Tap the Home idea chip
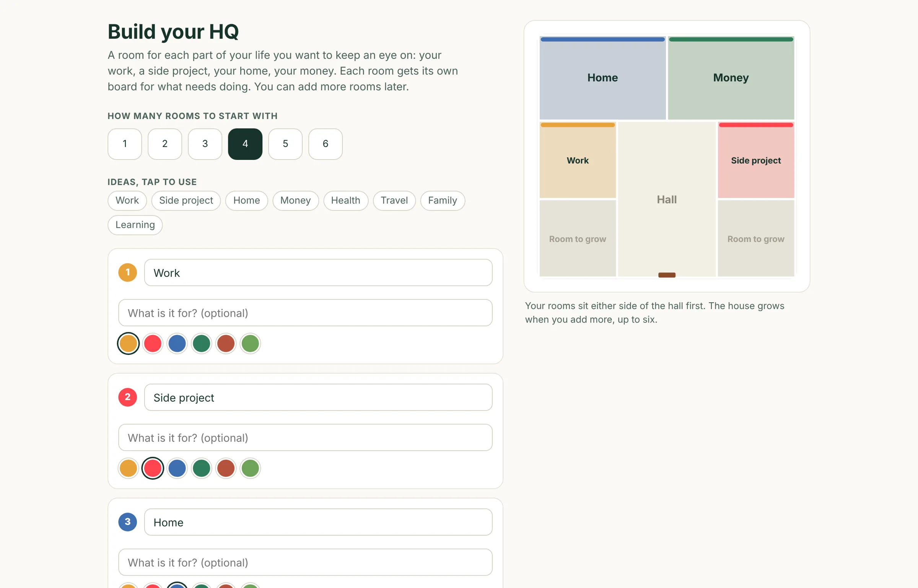This screenshot has height=588, width=918. coord(247,200)
